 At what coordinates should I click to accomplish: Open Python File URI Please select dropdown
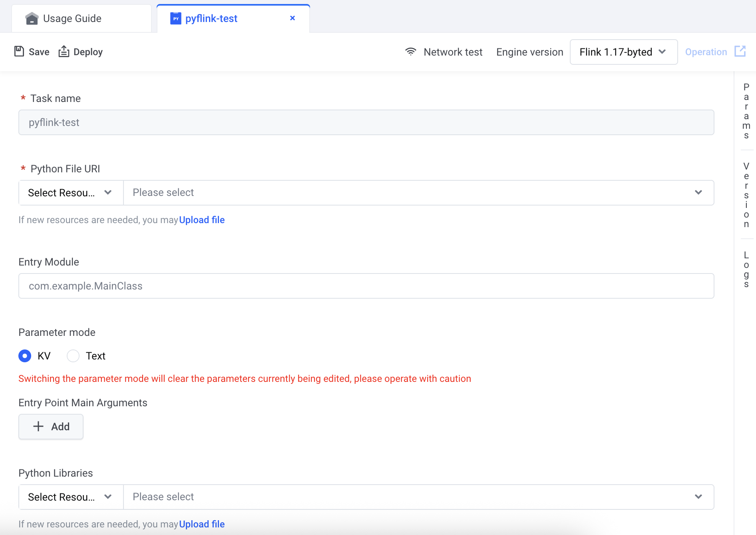418,193
